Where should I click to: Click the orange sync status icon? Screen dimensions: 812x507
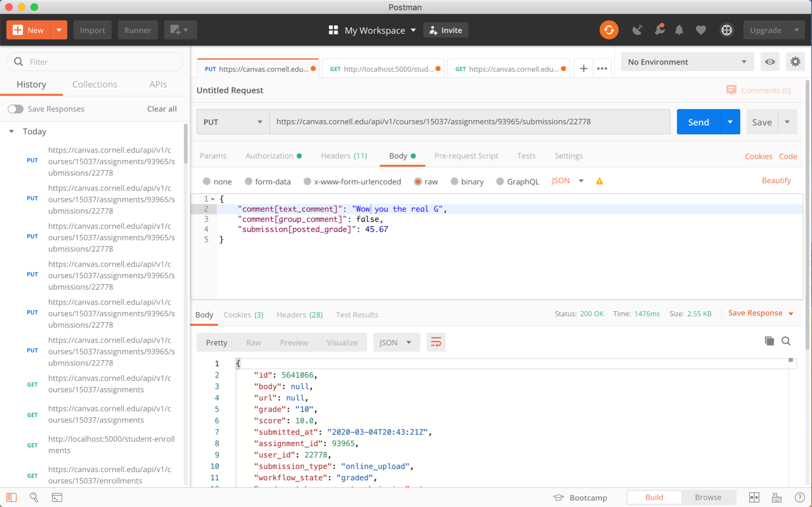click(x=609, y=30)
